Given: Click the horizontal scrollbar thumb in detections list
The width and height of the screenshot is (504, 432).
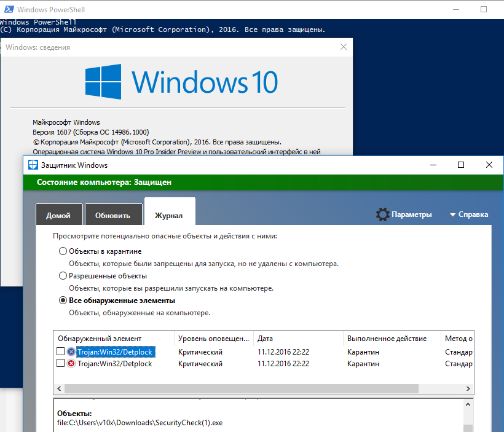Looking at the screenshot, I should tap(242, 388).
